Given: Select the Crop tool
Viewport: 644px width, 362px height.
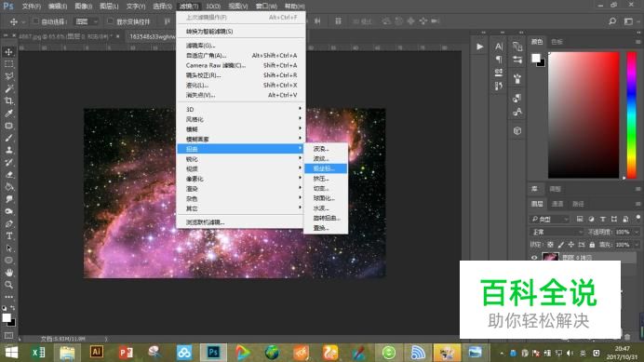Looking at the screenshot, I should tap(8, 101).
